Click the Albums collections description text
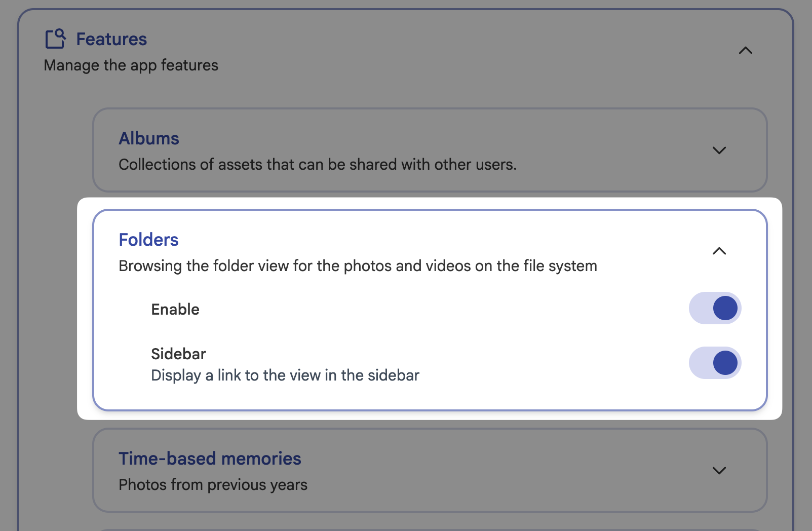 tap(318, 164)
